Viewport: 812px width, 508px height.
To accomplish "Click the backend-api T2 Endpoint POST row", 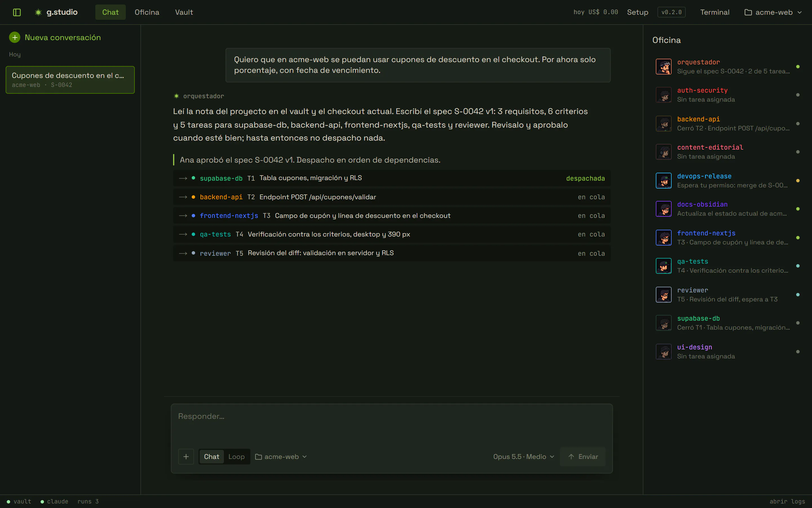I will [392, 197].
